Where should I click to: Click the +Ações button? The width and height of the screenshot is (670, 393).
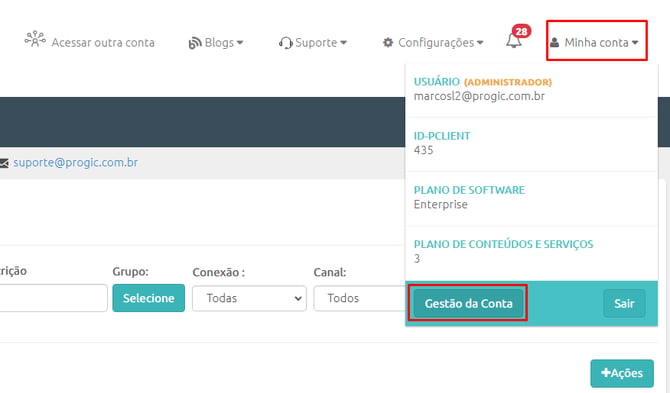coord(622,373)
